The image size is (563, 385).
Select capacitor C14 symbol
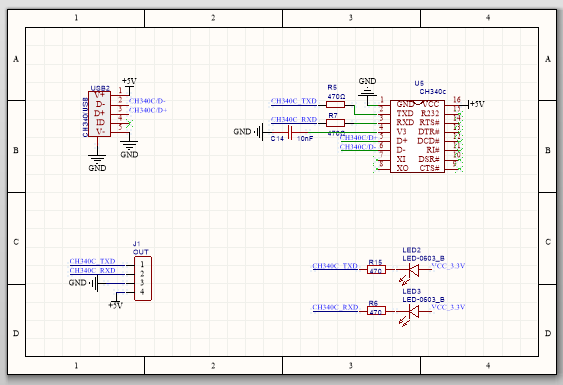(x=290, y=133)
